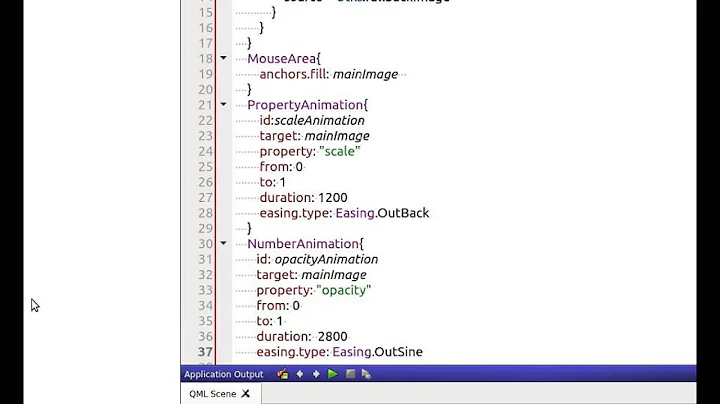Collapse the MouseArea block on line 18
The height and width of the screenshot is (404, 720).
[223, 58]
